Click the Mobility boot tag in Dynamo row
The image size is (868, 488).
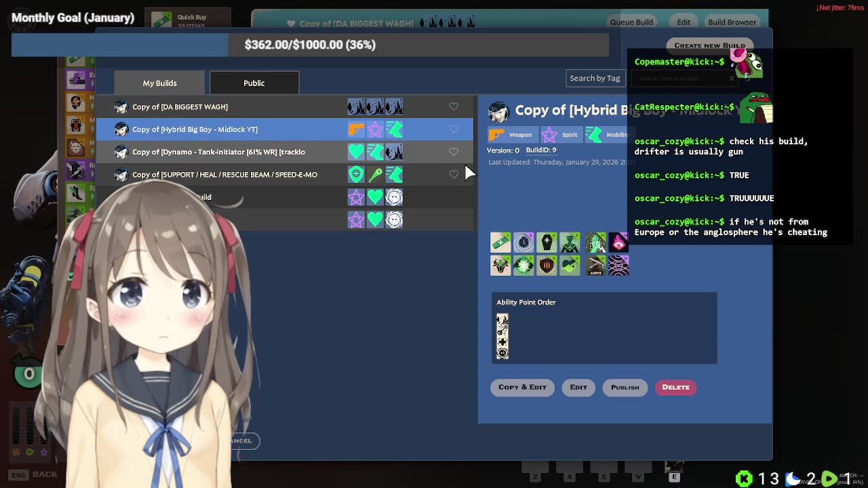tap(375, 152)
